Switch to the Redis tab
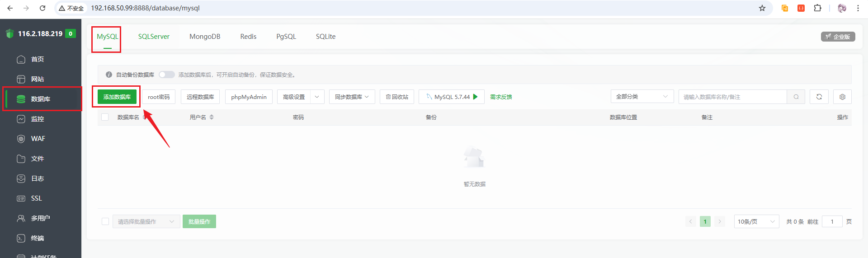The height and width of the screenshot is (258, 868). point(248,37)
